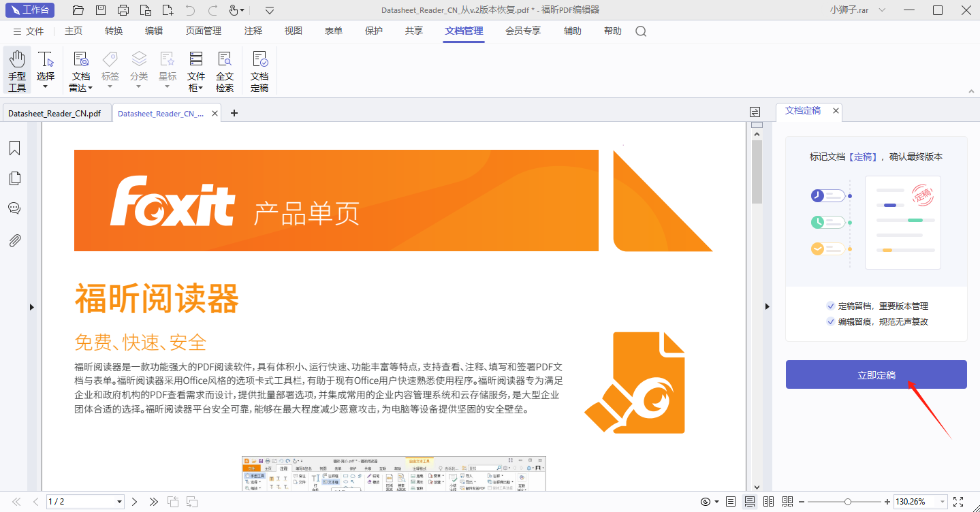Image resolution: width=980 pixels, height=512 pixels.
Task: Open the 视图 ribbon tab
Action: click(x=294, y=31)
